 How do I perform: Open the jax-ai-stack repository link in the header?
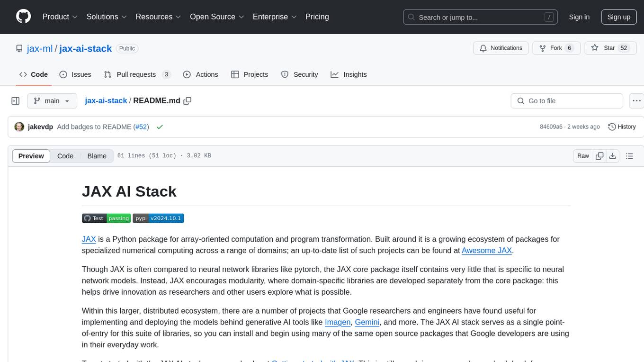pos(86,48)
